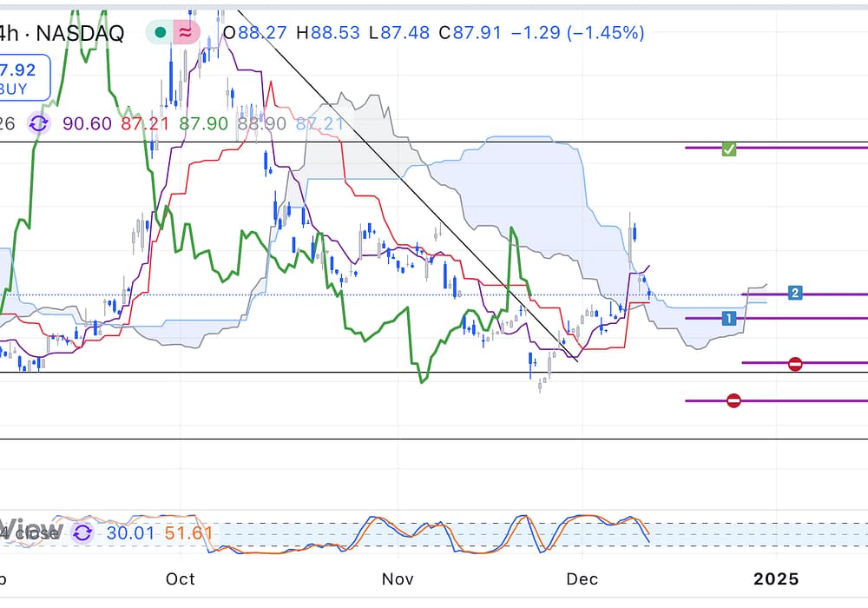The height and width of the screenshot is (608, 868).
Task: Click the pink approximate-data indicator icon
Action: 186,33
